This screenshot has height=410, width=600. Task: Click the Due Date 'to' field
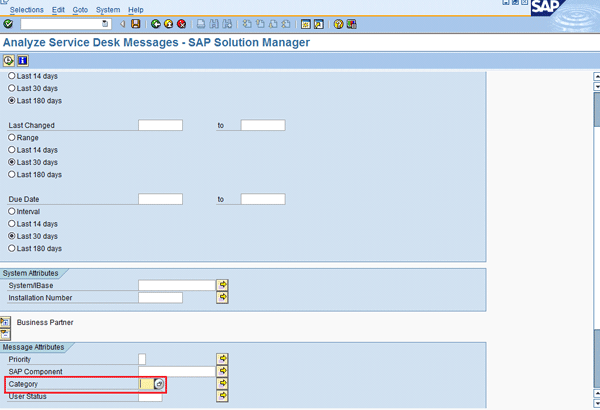click(x=263, y=199)
